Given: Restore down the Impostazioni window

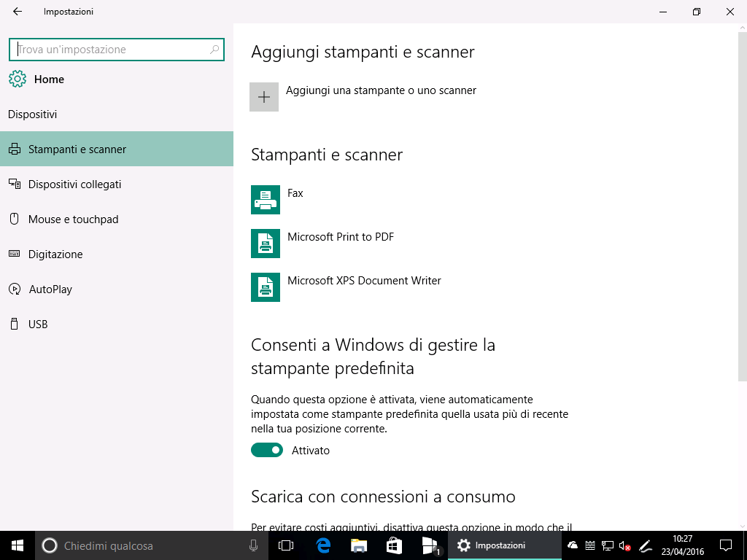Looking at the screenshot, I should [697, 12].
